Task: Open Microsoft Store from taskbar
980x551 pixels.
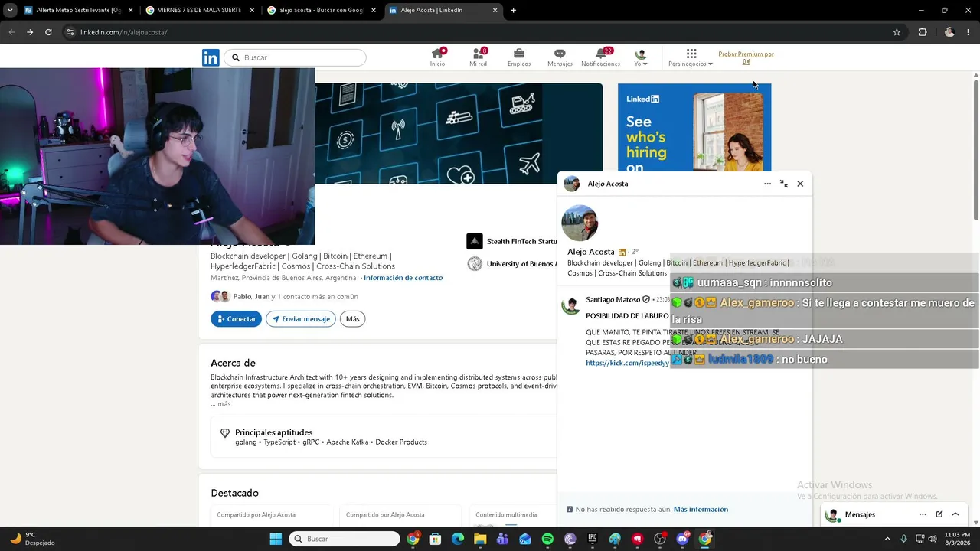Action: click(435, 539)
